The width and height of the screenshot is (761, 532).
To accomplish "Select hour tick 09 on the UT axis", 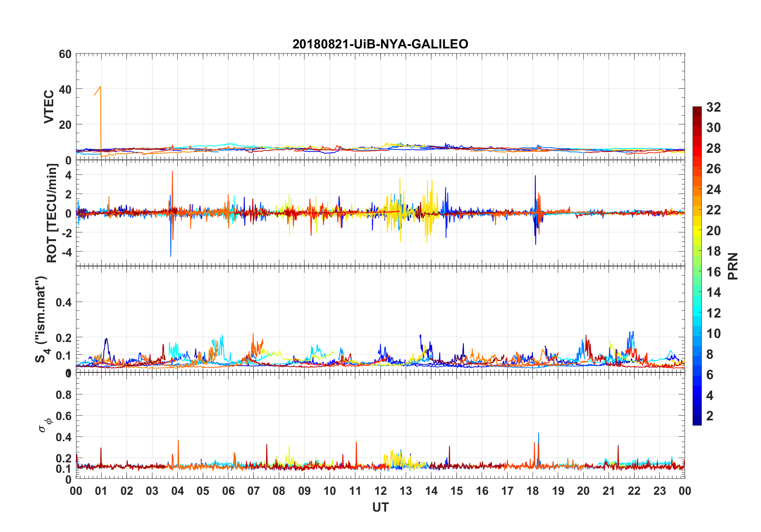I will 304,491.
